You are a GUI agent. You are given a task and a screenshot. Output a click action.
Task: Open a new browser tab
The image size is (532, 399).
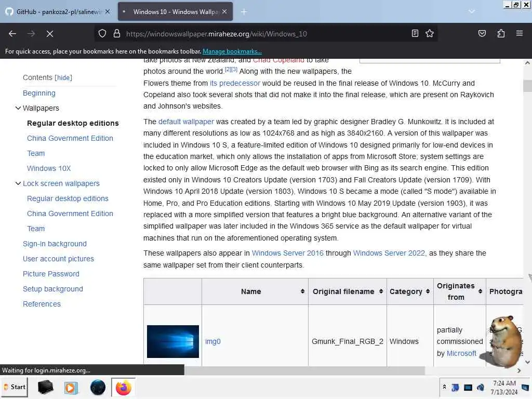(x=244, y=12)
